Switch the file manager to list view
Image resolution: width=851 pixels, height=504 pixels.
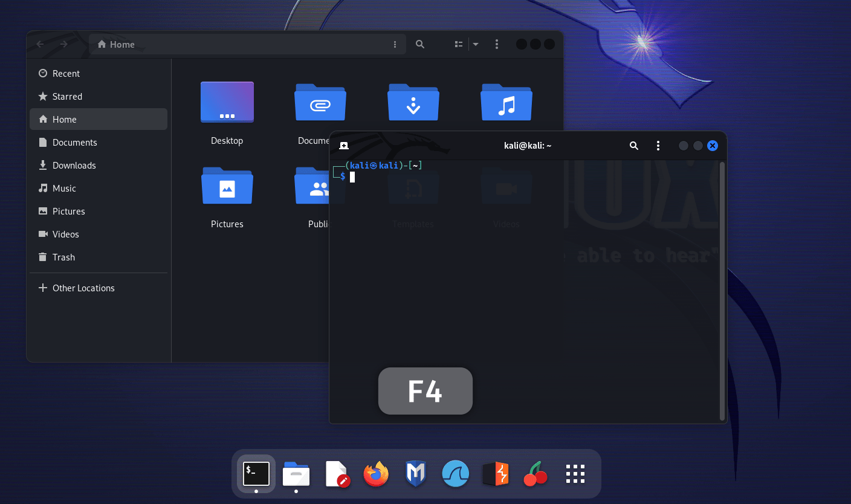(x=458, y=44)
